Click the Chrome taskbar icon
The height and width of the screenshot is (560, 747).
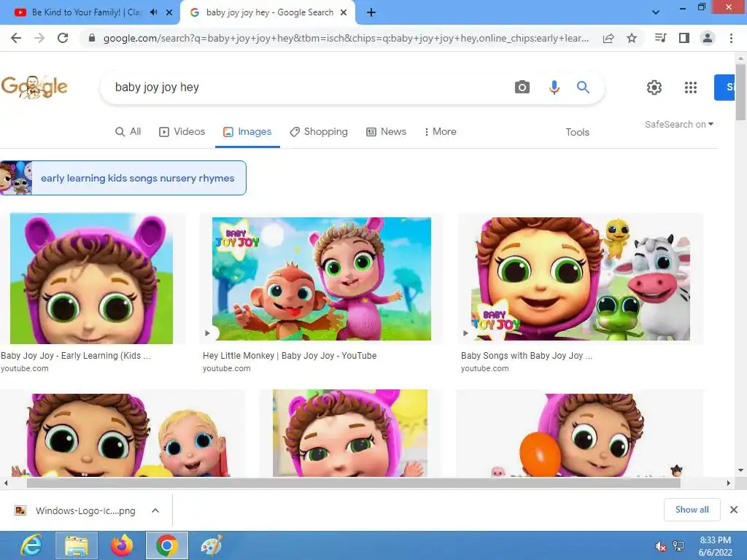(167, 545)
